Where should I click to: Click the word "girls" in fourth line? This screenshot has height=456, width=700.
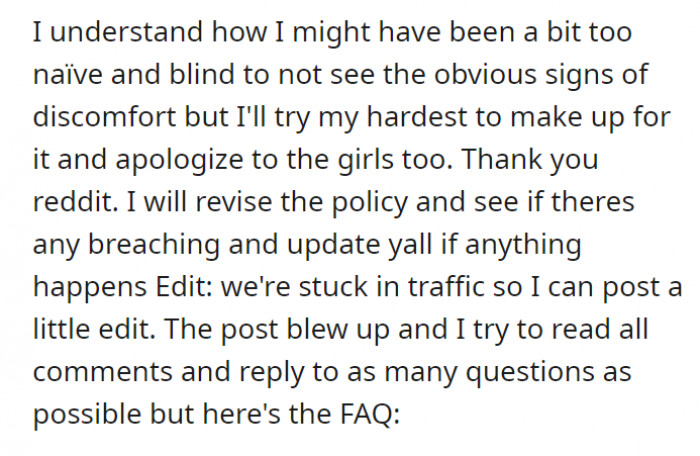[366, 159]
